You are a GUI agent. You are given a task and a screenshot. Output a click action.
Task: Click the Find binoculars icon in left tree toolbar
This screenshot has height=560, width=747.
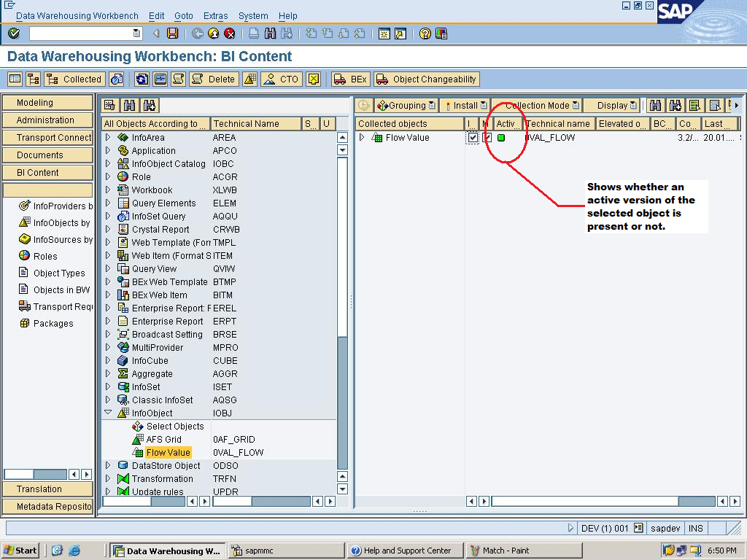[129, 105]
